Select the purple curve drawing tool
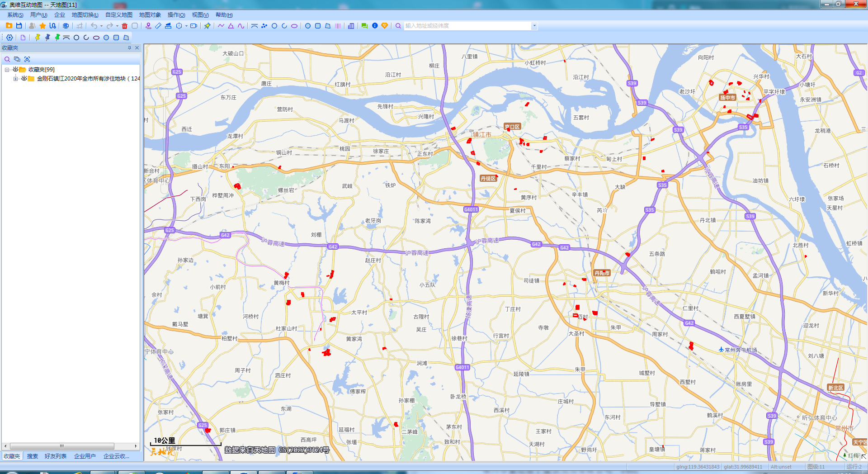 tap(241, 26)
